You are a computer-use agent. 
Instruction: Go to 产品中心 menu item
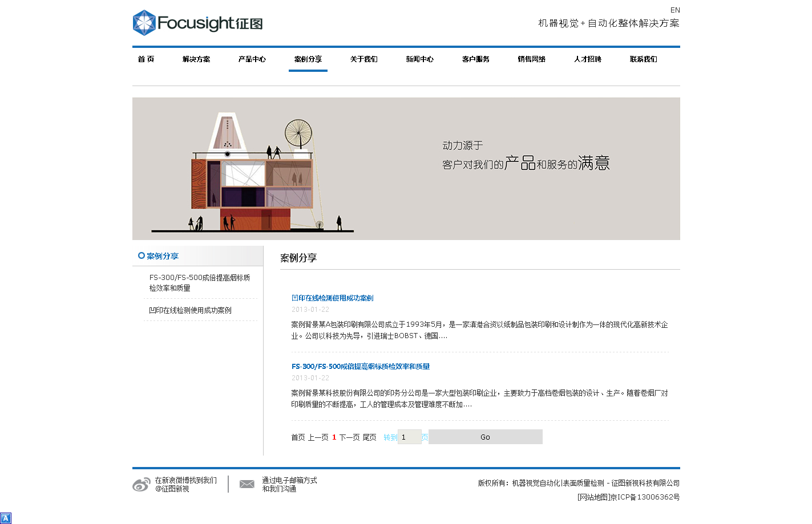click(x=252, y=59)
